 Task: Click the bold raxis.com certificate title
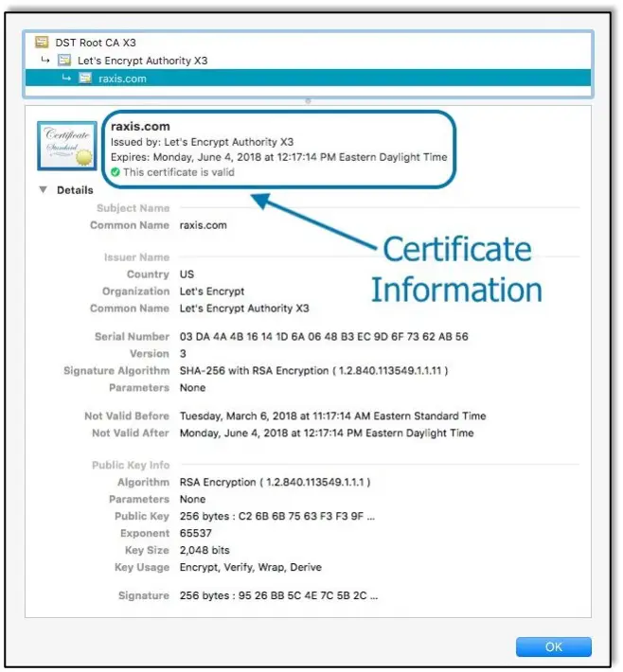[x=140, y=127]
